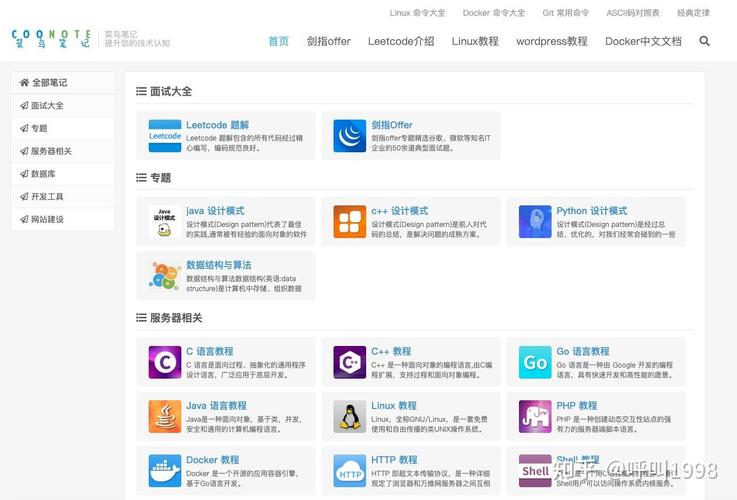Open the ASCII码对照表 top link
Viewport: 737px width, 500px height.
pos(633,13)
